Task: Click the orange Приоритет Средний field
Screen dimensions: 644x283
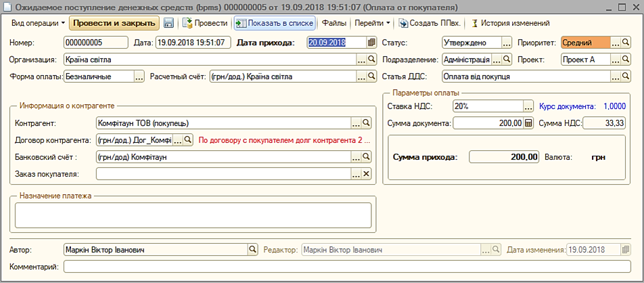Action: (585, 43)
